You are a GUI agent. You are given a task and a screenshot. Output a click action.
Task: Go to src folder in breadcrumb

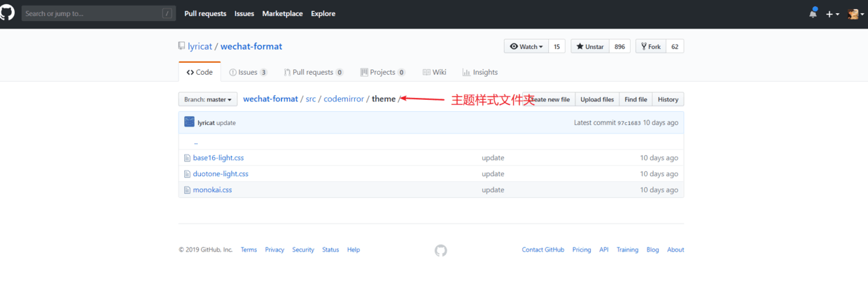point(311,99)
